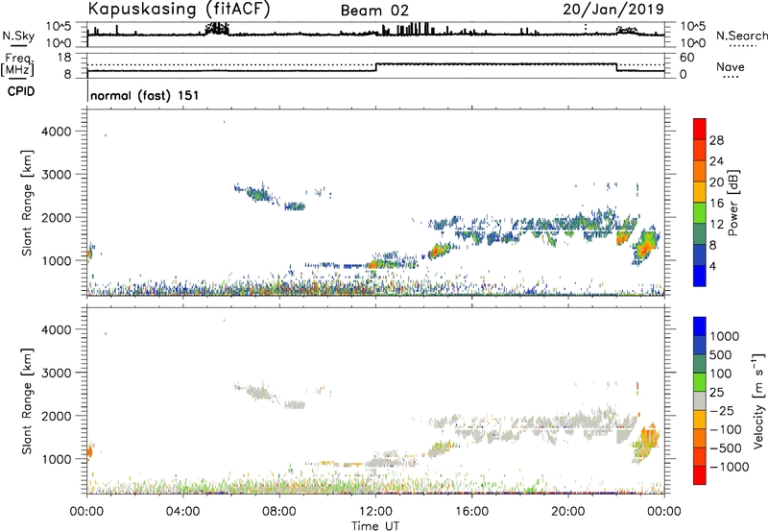Select the '16' power colorbar label
The height and width of the screenshot is (532, 768).
click(x=716, y=204)
